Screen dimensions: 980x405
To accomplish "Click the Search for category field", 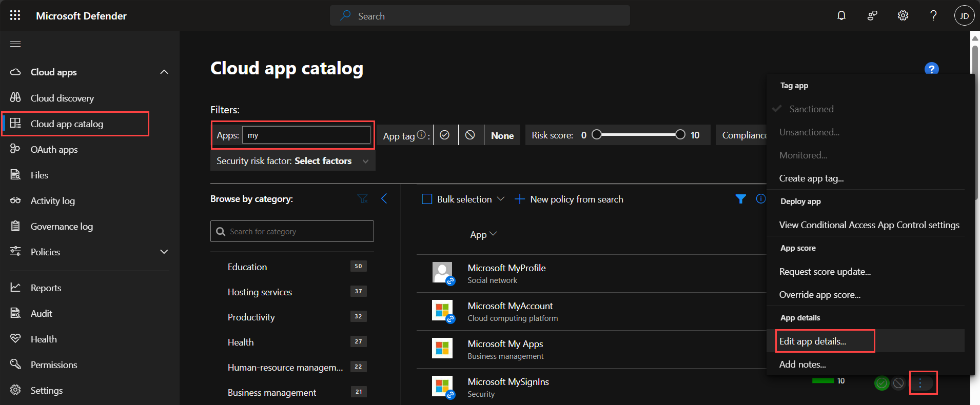I will point(292,231).
